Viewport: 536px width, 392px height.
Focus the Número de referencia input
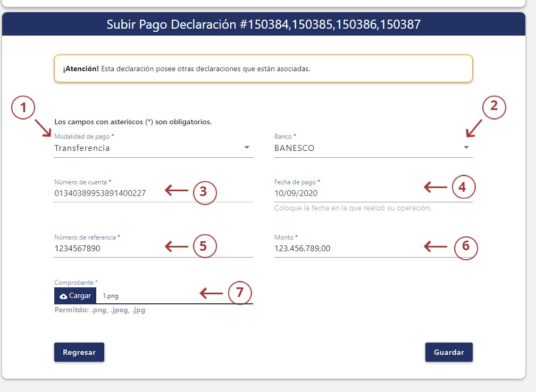click(x=106, y=249)
